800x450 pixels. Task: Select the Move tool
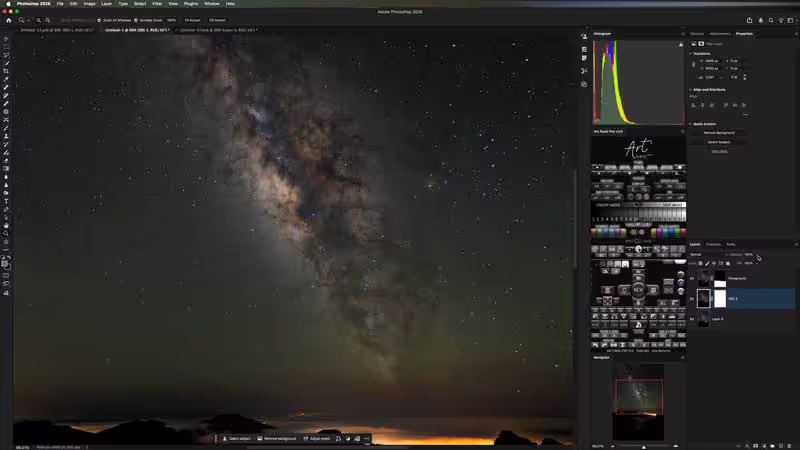(6, 38)
